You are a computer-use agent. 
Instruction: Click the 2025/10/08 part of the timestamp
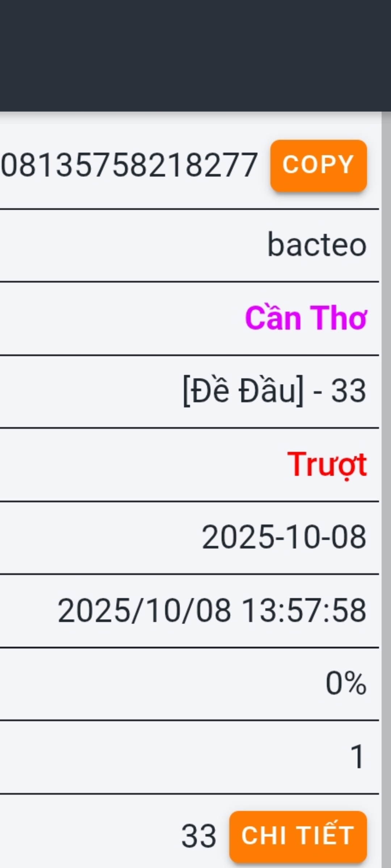click(144, 610)
